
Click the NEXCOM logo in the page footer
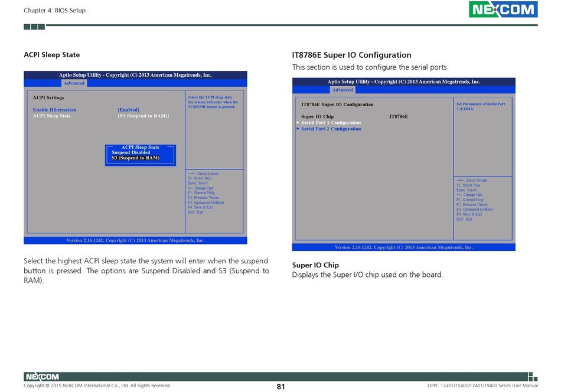pyautogui.click(x=42, y=377)
